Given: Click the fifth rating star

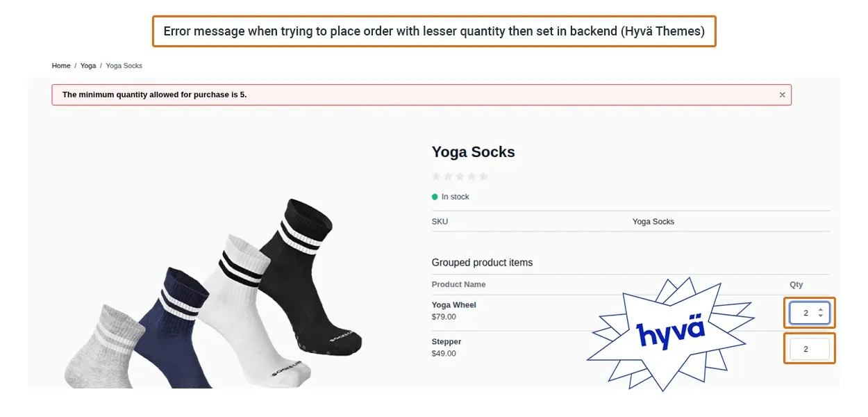Looking at the screenshot, I should click(x=483, y=177).
